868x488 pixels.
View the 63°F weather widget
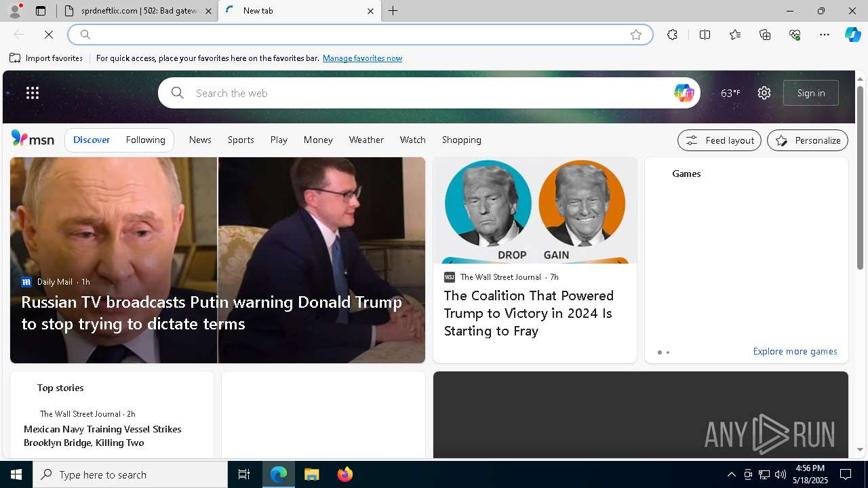tap(730, 93)
